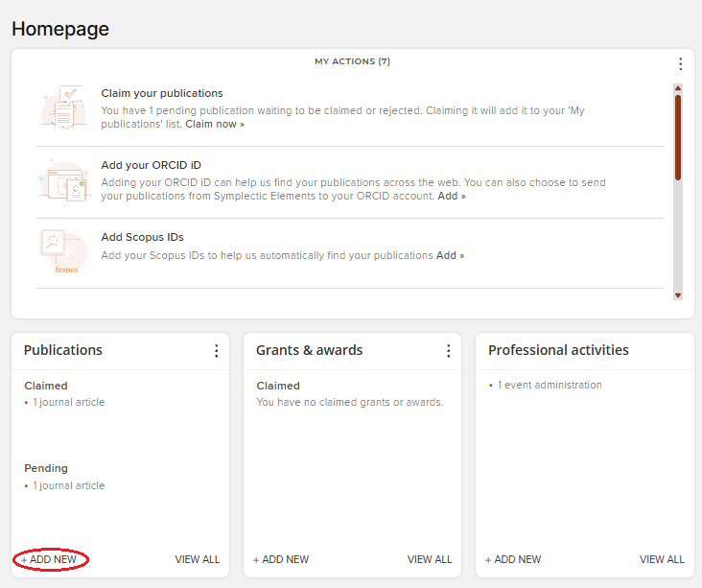This screenshot has height=588, width=702.
Task: Open the My Actions kebab menu
Action: tap(680, 64)
